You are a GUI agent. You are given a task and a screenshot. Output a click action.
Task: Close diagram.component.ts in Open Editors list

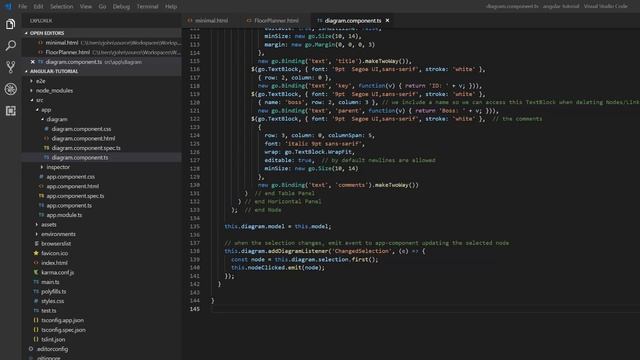click(33, 62)
